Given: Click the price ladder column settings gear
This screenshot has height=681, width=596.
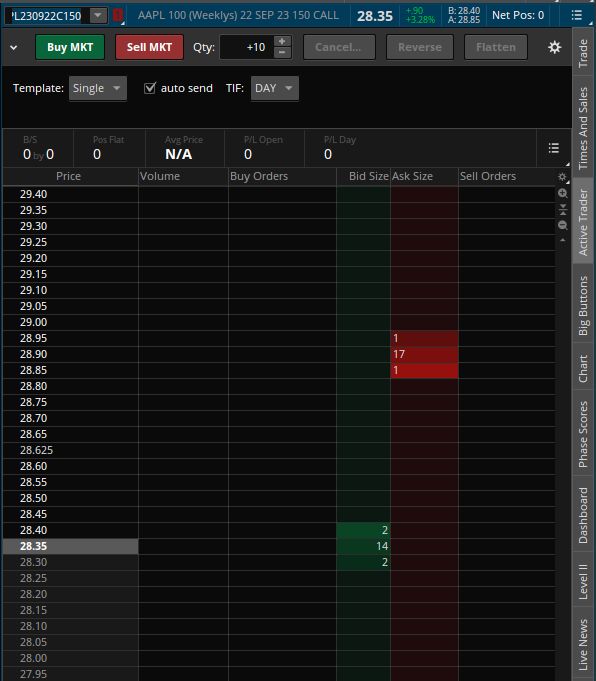Looking at the screenshot, I should tap(562, 177).
